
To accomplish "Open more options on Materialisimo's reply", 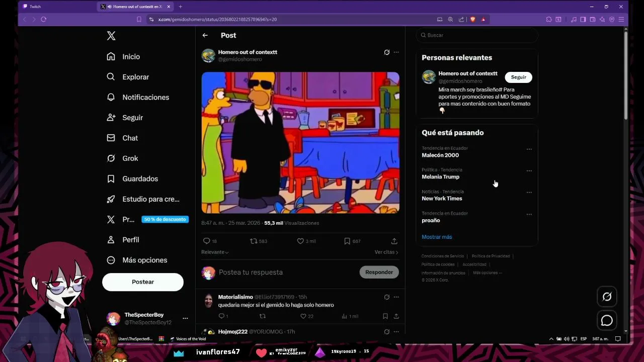I will [396, 297].
